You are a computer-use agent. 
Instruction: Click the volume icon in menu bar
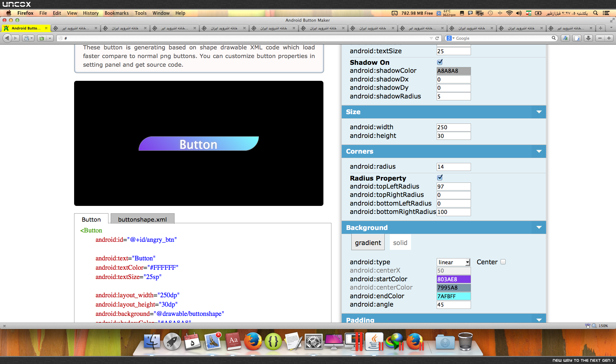tap(519, 13)
